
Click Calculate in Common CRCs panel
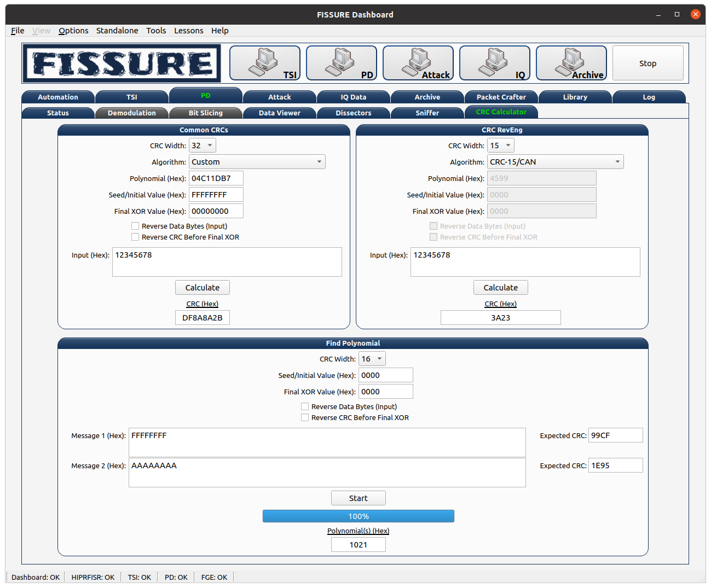click(x=203, y=288)
